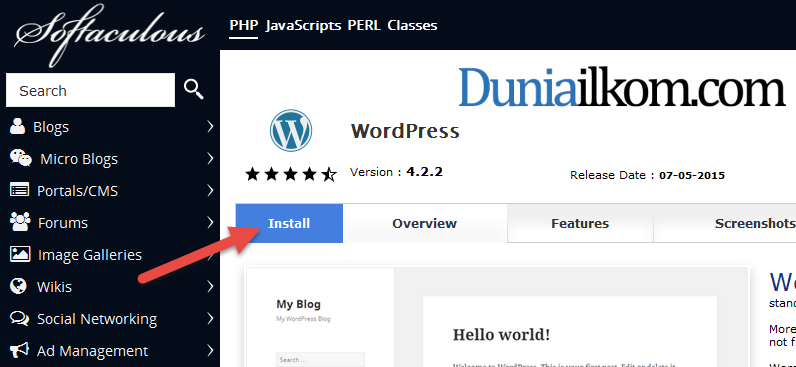Select the PHP scripts tab

click(244, 25)
